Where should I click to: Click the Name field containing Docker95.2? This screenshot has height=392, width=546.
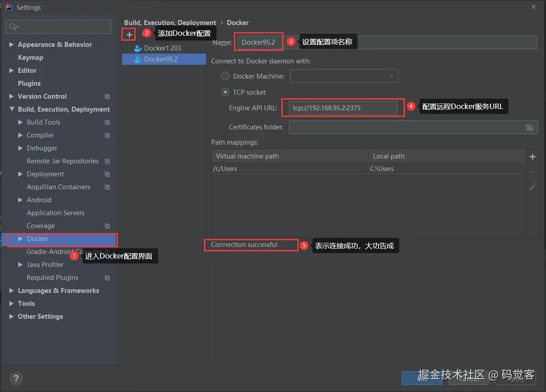(386, 42)
